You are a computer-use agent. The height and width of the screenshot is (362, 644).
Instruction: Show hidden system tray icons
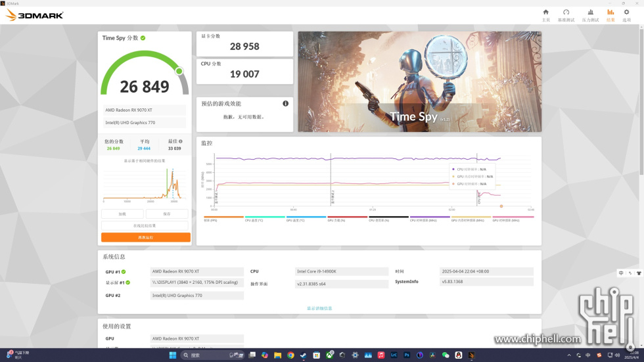(x=569, y=355)
